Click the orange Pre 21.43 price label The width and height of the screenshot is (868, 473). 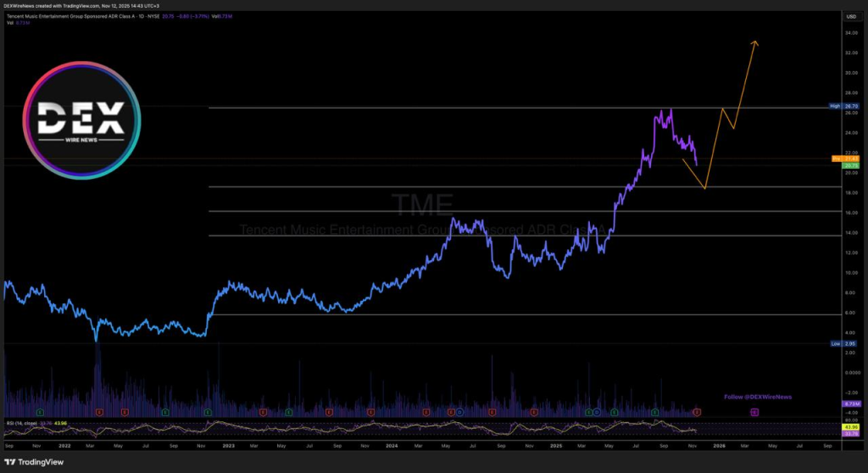(x=845, y=159)
